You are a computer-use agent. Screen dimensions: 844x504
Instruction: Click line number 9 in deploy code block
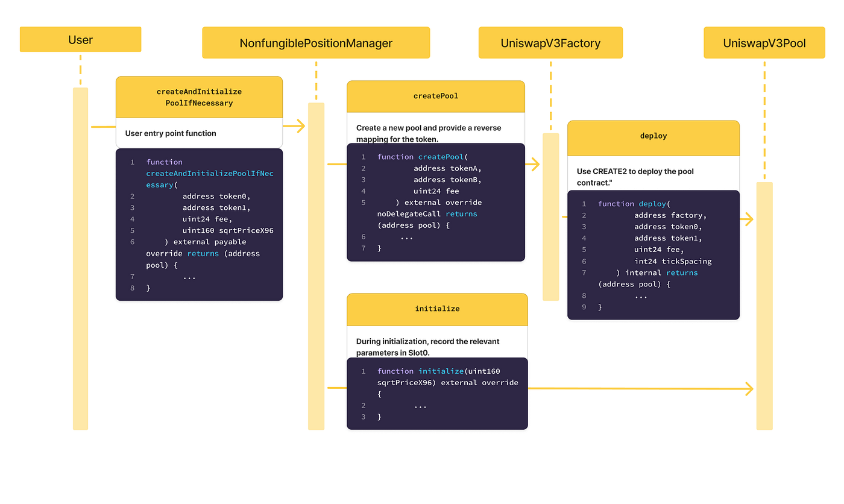coord(584,307)
